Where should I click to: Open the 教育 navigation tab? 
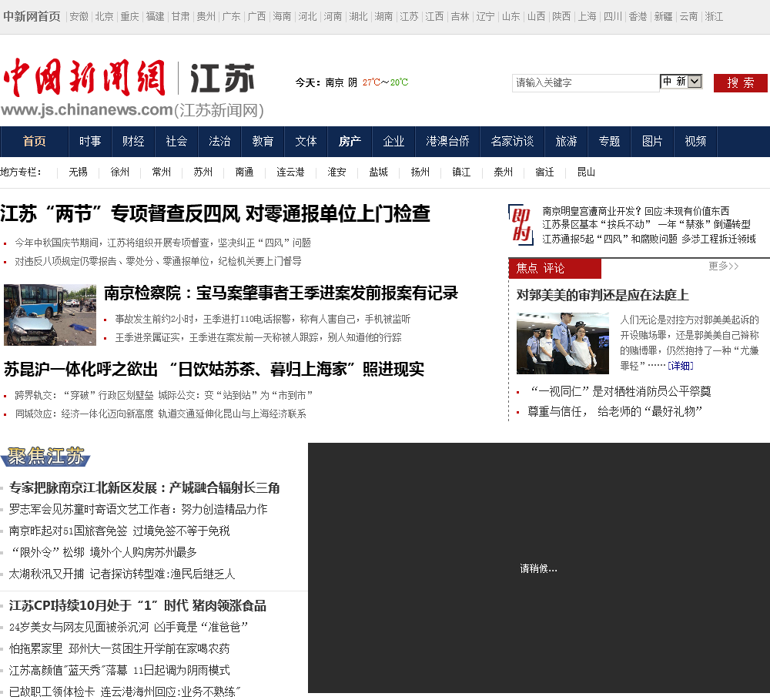coord(263,142)
